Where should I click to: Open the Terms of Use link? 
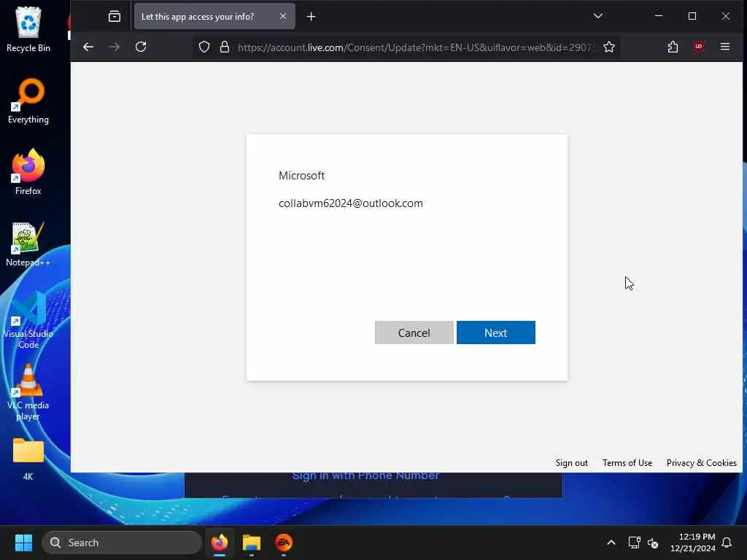tap(627, 463)
